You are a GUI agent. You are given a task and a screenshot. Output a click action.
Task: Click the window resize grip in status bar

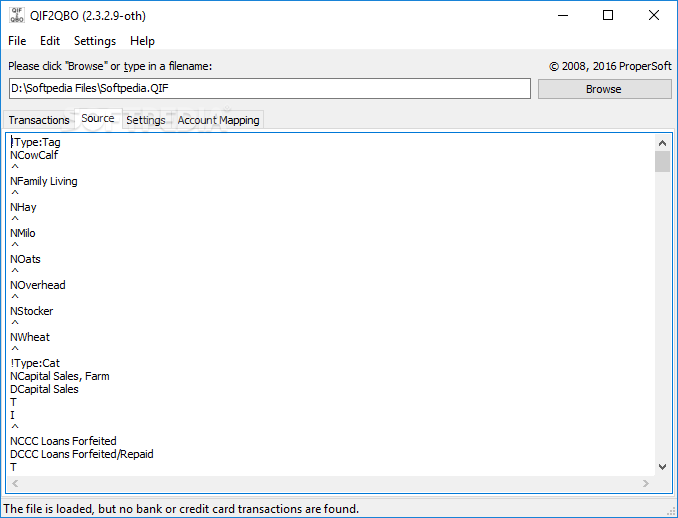(671, 511)
